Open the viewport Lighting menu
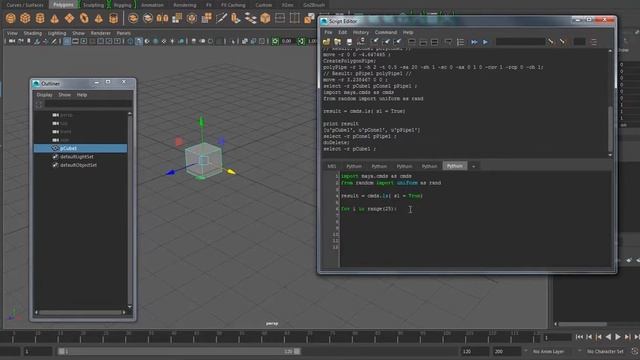Image resolution: width=640 pixels, height=360 pixels. point(57,33)
